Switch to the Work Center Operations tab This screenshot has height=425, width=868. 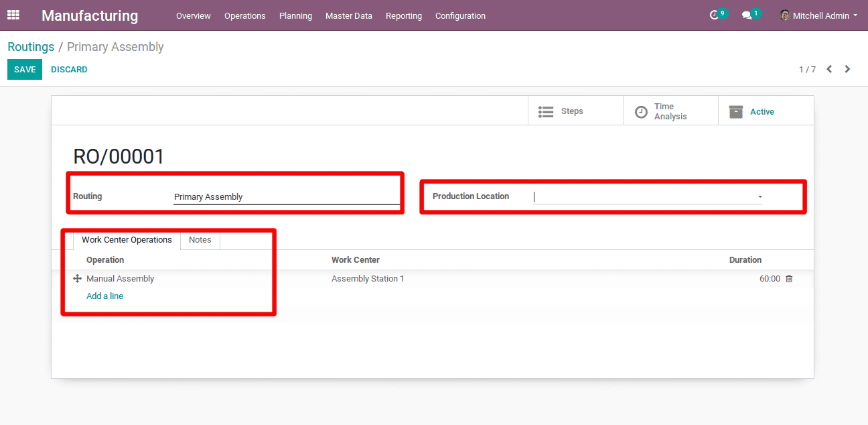click(127, 240)
